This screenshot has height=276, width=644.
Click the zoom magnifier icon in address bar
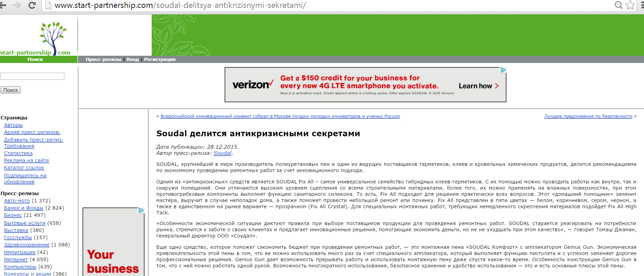point(619,5)
